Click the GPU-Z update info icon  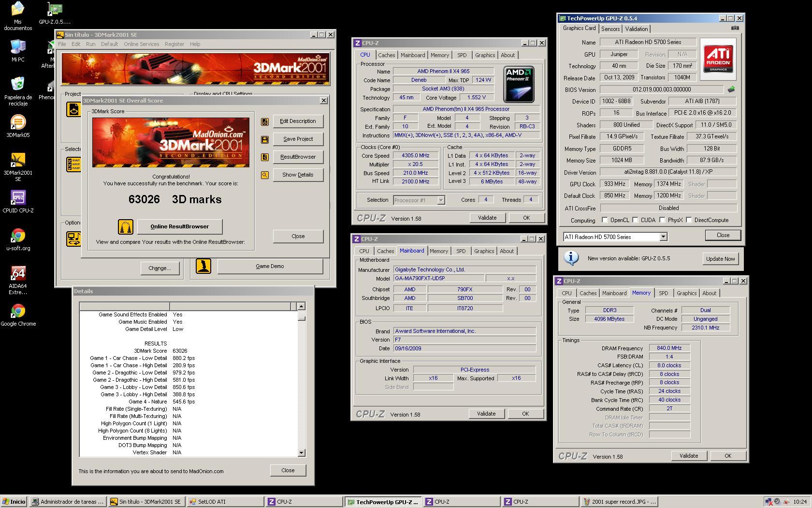pyautogui.click(x=571, y=258)
